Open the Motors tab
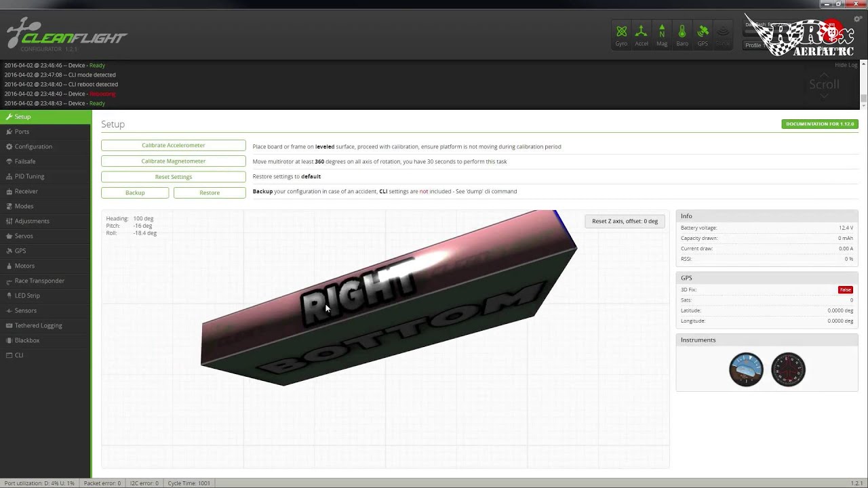 45,266
